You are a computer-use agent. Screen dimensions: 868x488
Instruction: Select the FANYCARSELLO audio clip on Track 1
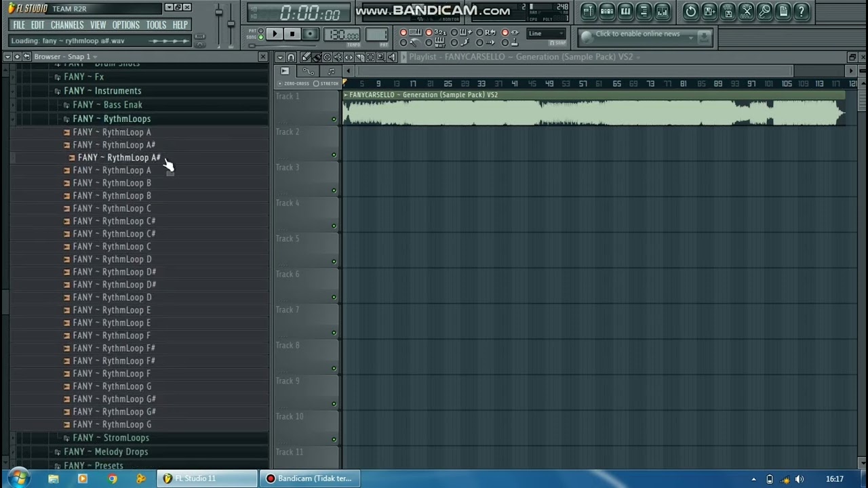(x=594, y=108)
